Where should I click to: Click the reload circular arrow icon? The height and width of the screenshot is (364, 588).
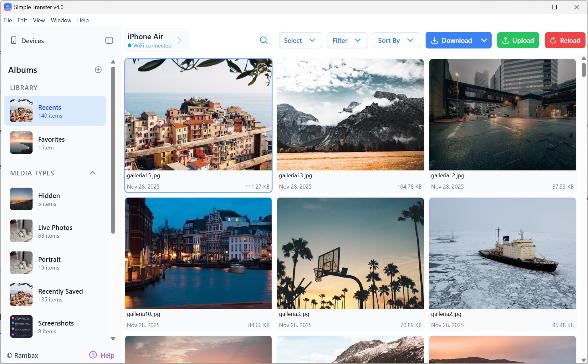point(553,40)
